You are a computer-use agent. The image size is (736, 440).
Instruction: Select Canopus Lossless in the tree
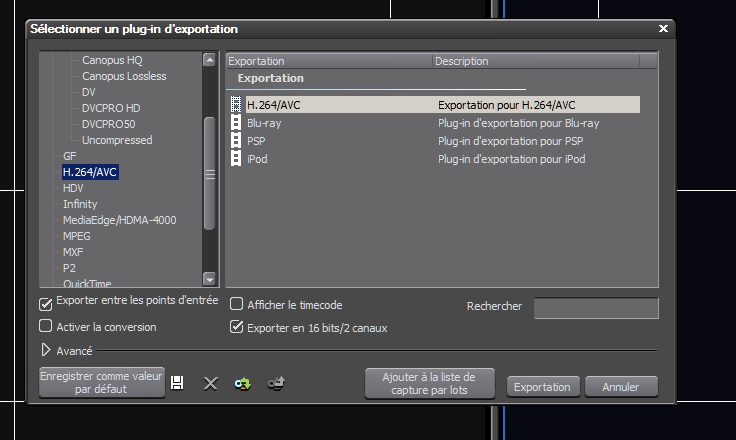pos(124,76)
